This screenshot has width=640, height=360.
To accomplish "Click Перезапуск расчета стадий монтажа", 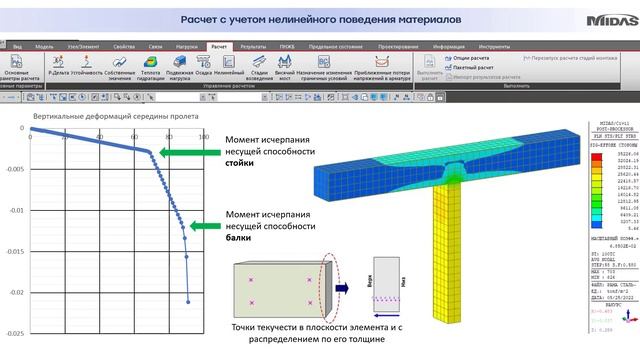I will [570, 58].
